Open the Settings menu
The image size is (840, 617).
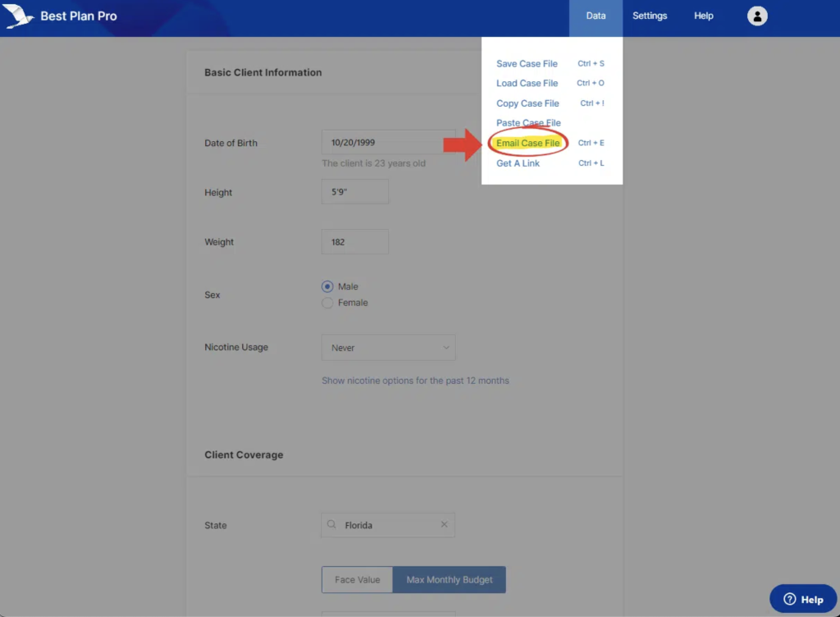(x=650, y=16)
